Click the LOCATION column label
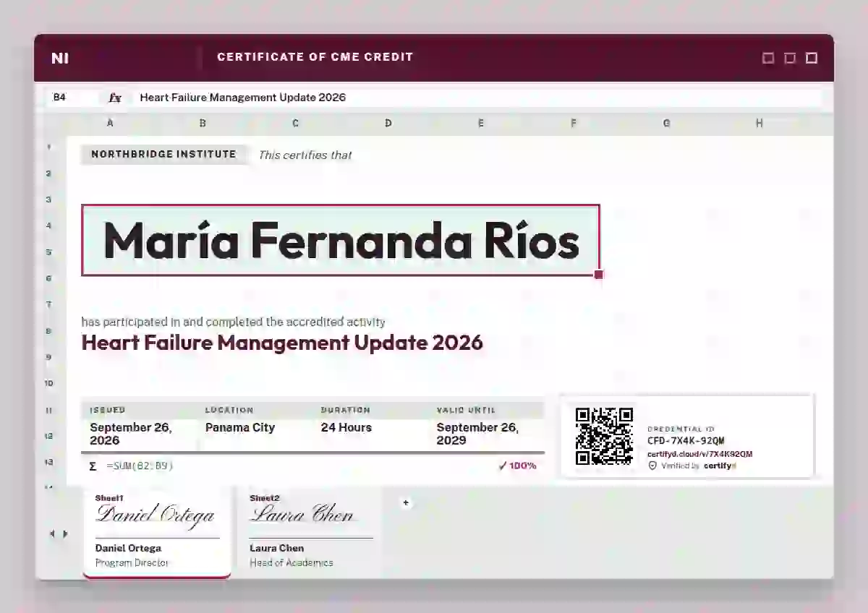868x613 pixels. click(x=229, y=410)
